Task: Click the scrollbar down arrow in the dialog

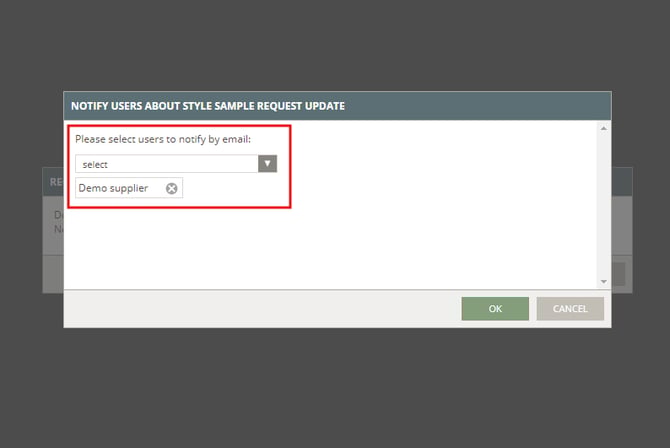Action: point(603,282)
